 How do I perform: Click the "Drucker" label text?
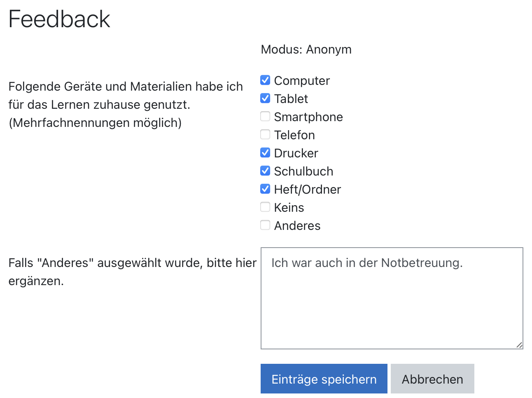296,153
